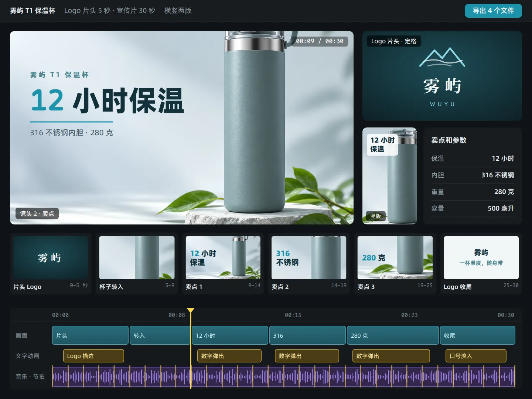This screenshot has height=399, width=532.
Task: Select the 重量 280 克 parameter row
Action: pyautogui.click(x=473, y=192)
